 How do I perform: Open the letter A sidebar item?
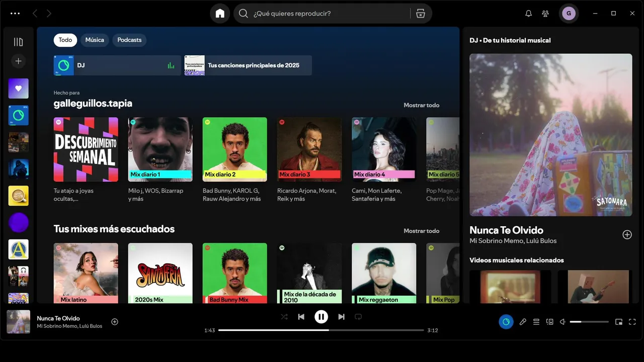pyautogui.click(x=19, y=249)
